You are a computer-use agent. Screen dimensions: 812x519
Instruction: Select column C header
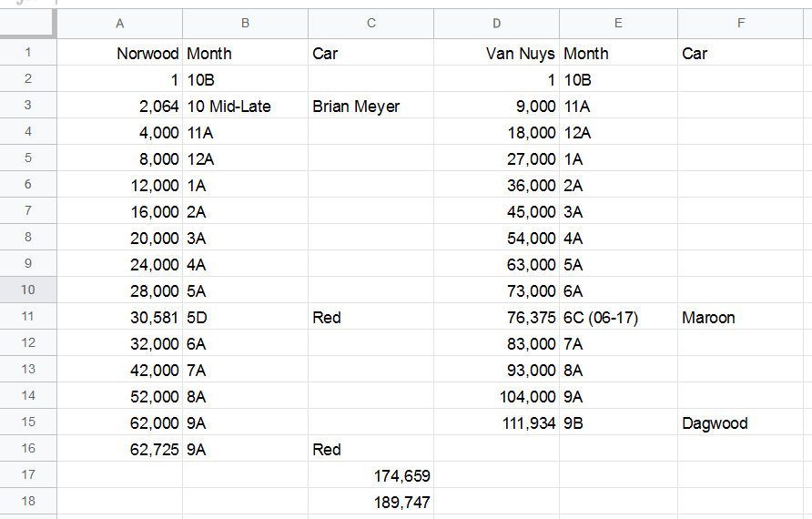(x=371, y=24)
